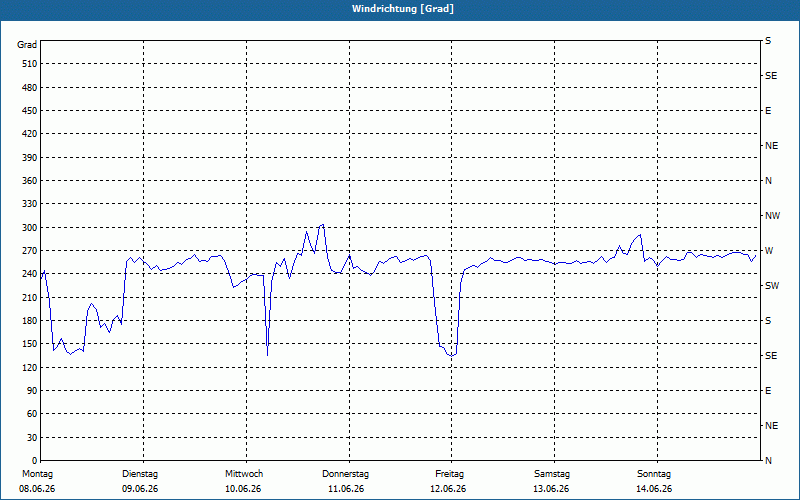800x500 pixels.
Task: Click the 'NW' compass label
Action: point(772,216)
